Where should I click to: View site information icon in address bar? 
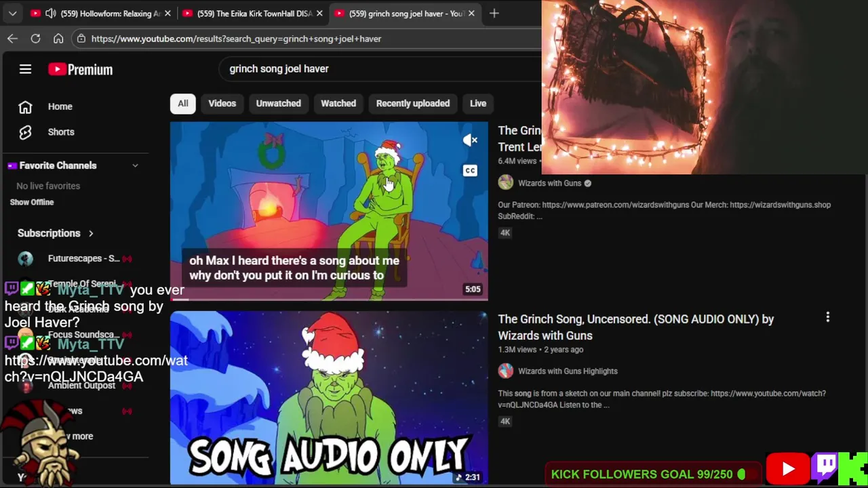point(81,39)
